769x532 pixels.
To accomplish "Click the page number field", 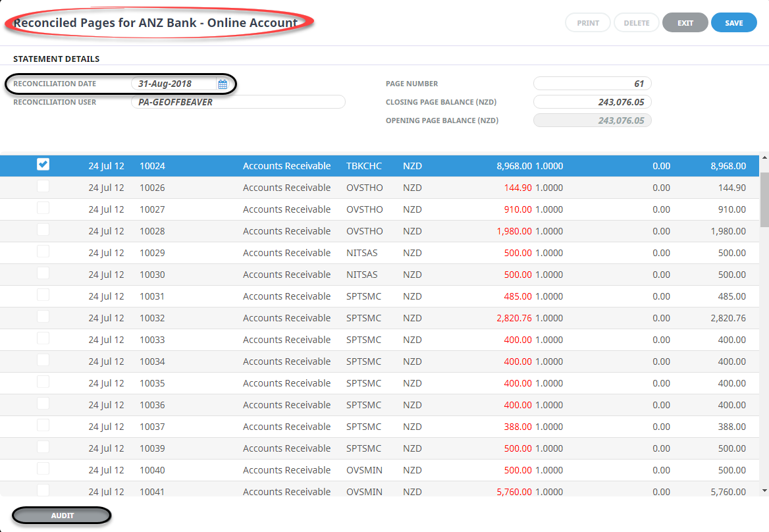I will coord(592,84).
